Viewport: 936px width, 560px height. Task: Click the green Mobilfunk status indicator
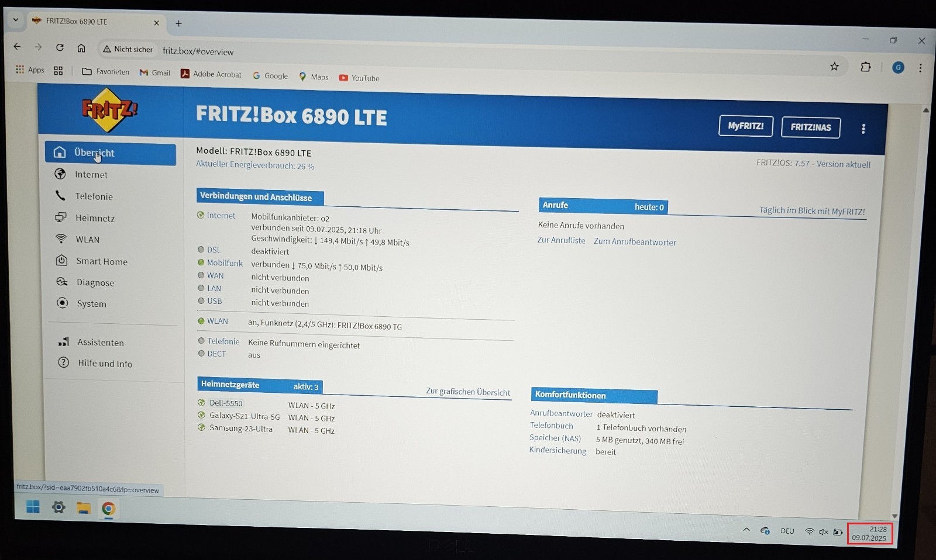201,262
